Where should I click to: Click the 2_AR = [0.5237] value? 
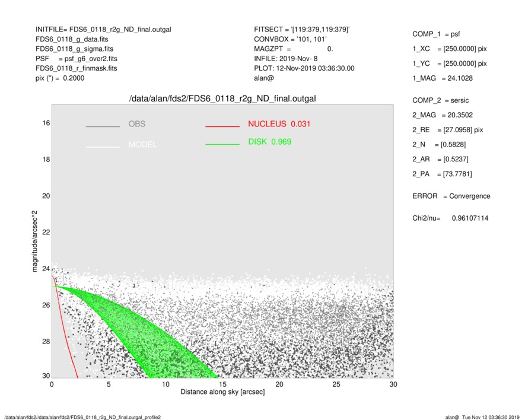tap(440, 160)
